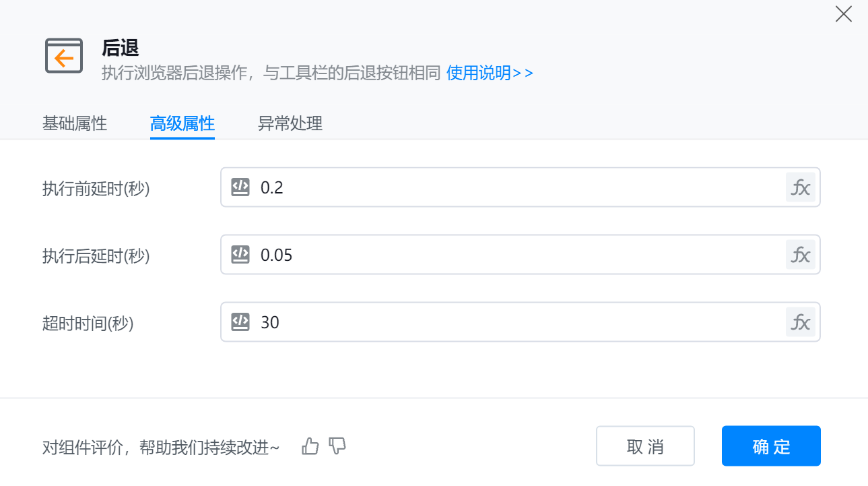Toggle the code mode icon in 执行后延时 field
This screenshot has height=486, width=868.
coord(240,255)
